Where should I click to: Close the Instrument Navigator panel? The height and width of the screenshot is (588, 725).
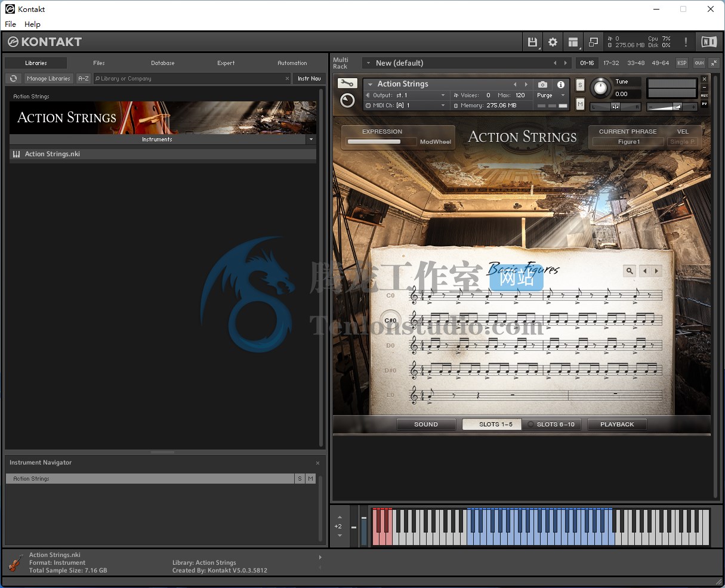click(317, 463)
